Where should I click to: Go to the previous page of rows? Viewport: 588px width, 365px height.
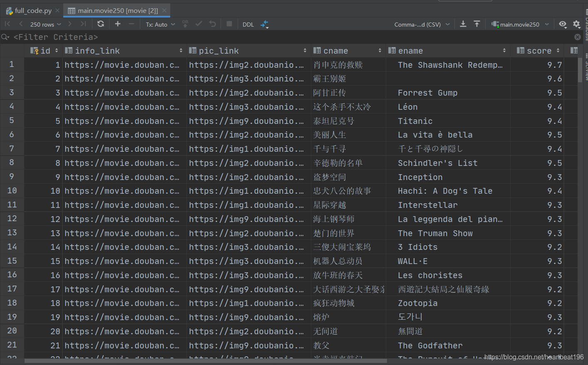(x=21, y=24)
